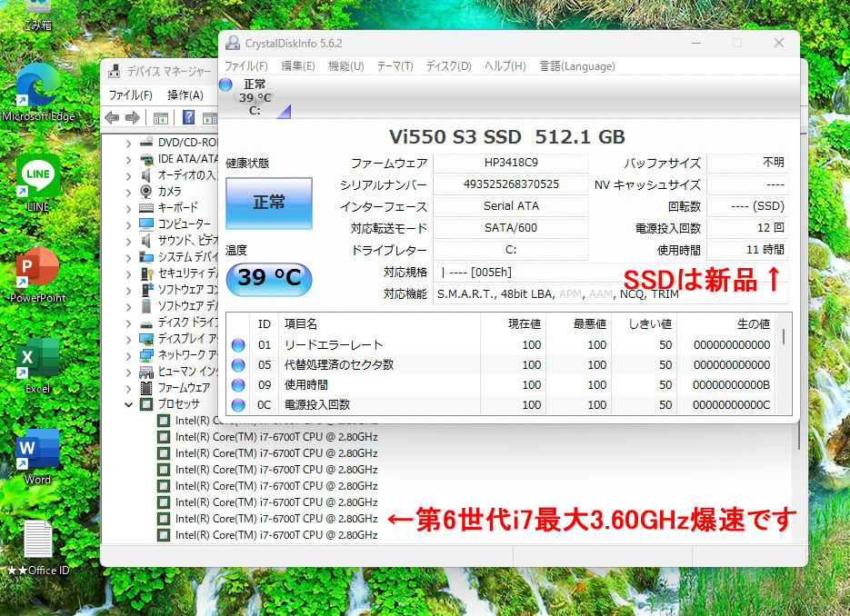Open the Excel desktop shortcut
This screenshot has width=850, height=616.
37,365
